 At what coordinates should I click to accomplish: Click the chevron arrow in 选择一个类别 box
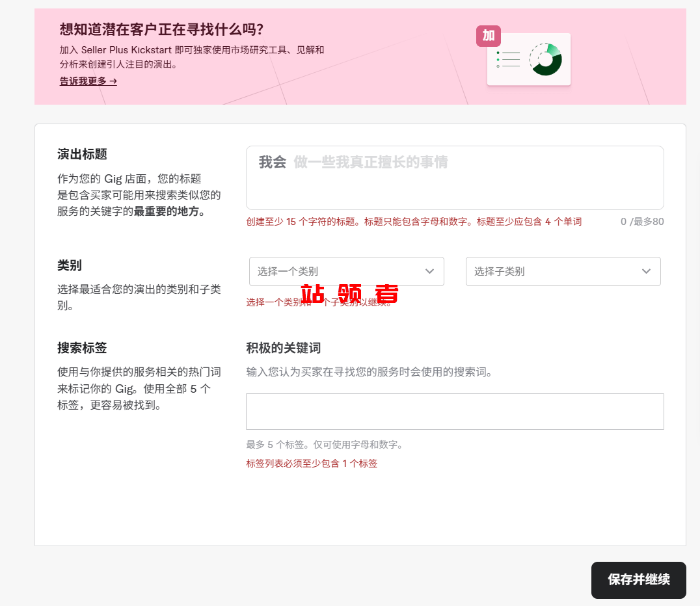click(429, 271)
